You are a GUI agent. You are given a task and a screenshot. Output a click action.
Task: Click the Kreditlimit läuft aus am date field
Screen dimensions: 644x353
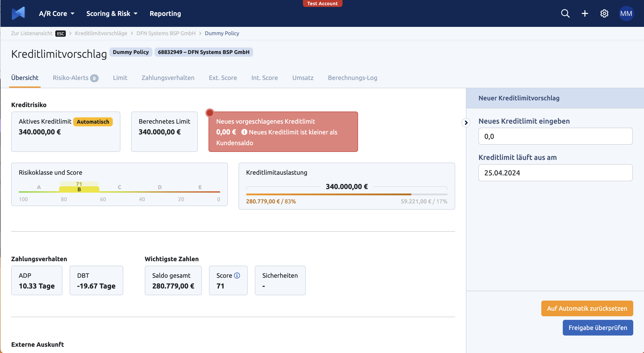(555, 173)
